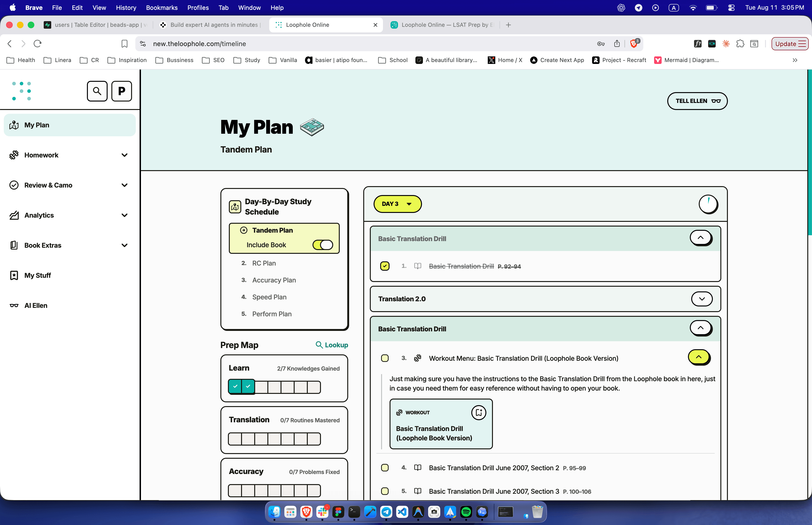Click the dumbbell icon beside item 3
The image size is (812, 525).
[x=418, y=358]
